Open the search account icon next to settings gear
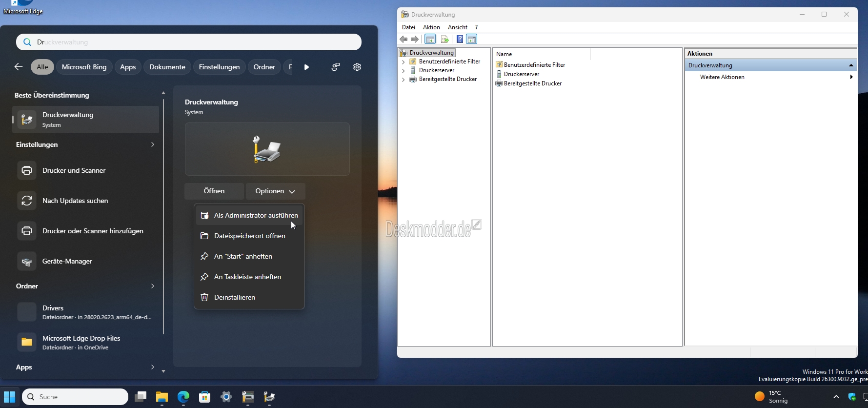The height and width of the screenshot is (408, 868). pos(336,67)
